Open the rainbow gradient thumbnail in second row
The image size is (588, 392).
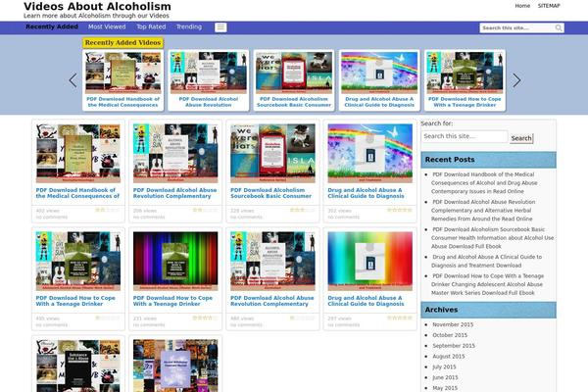click(370, 261)
